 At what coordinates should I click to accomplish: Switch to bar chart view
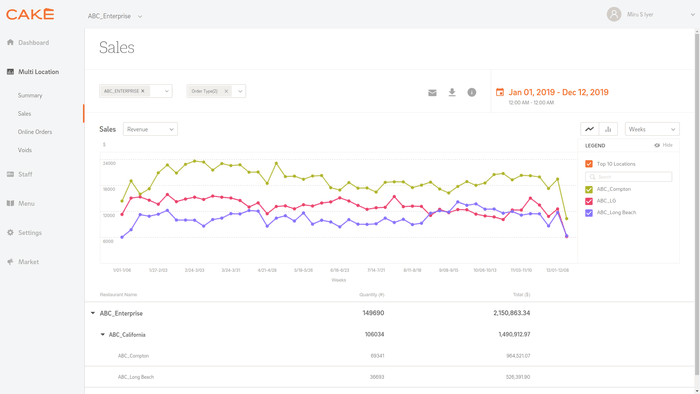click(608, 129)
